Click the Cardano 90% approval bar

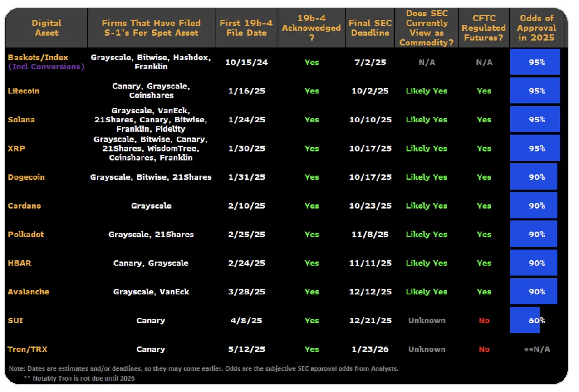534,206
